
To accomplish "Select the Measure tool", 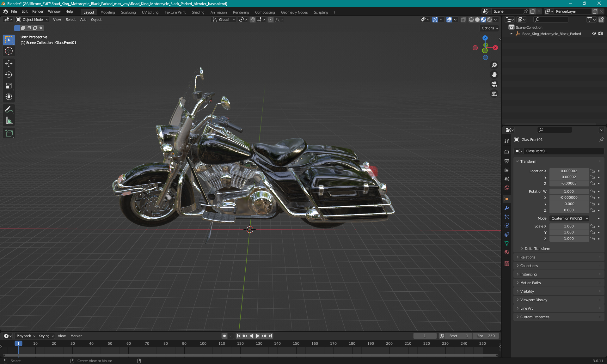I will click(x=9, y=121).
